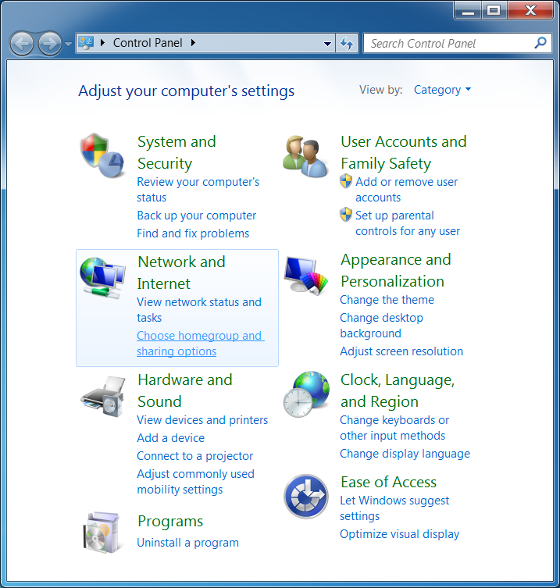Click the Control Panel icon in address bar
The height and width of the screenshot is (588, 560).
click(86, 43)
